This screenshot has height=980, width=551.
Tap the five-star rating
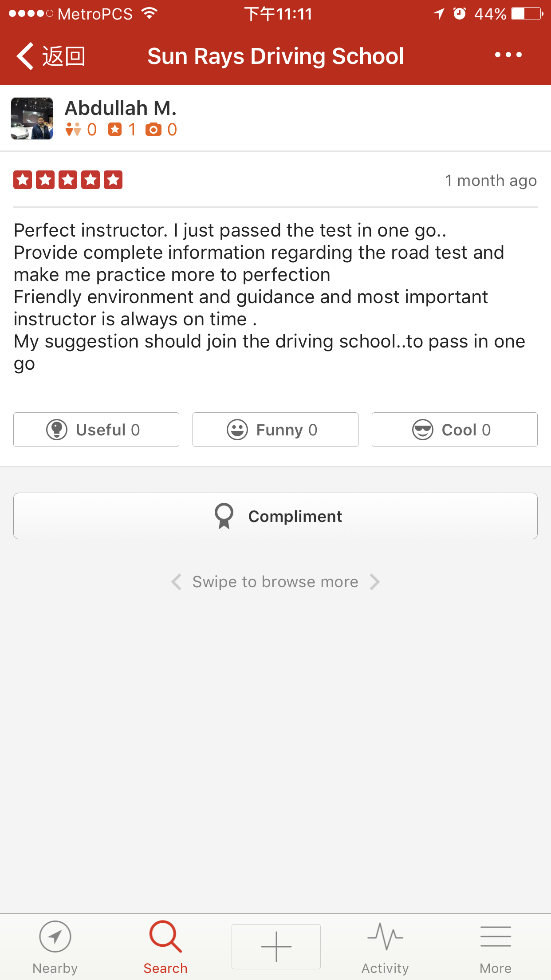click(68, 180)
